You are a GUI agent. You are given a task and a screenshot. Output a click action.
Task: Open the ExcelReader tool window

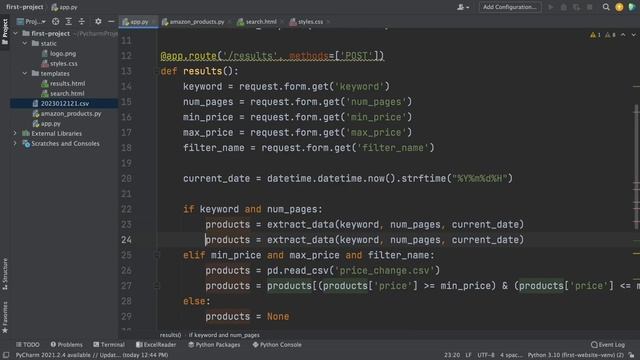point(156,345)
